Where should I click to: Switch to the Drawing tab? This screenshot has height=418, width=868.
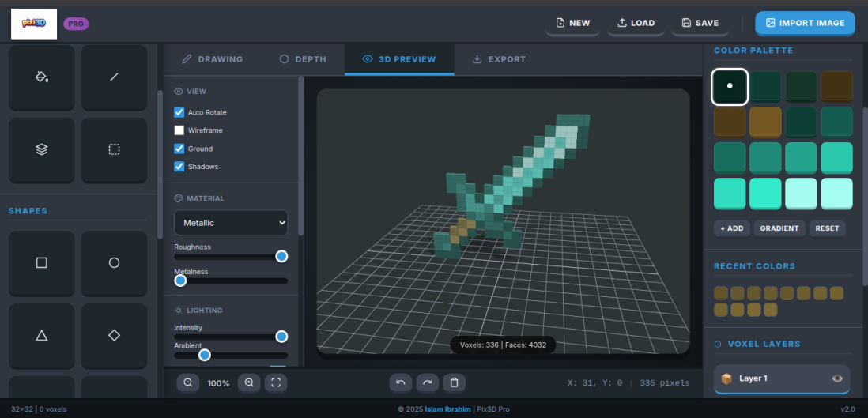pos(213,59)
